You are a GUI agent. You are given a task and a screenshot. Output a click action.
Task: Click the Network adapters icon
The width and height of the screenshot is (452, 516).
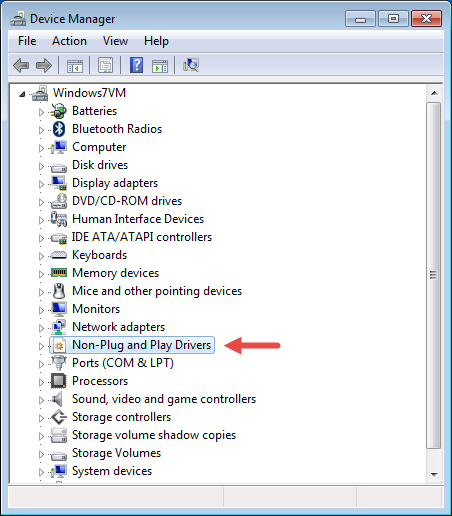tap(59, 327)
